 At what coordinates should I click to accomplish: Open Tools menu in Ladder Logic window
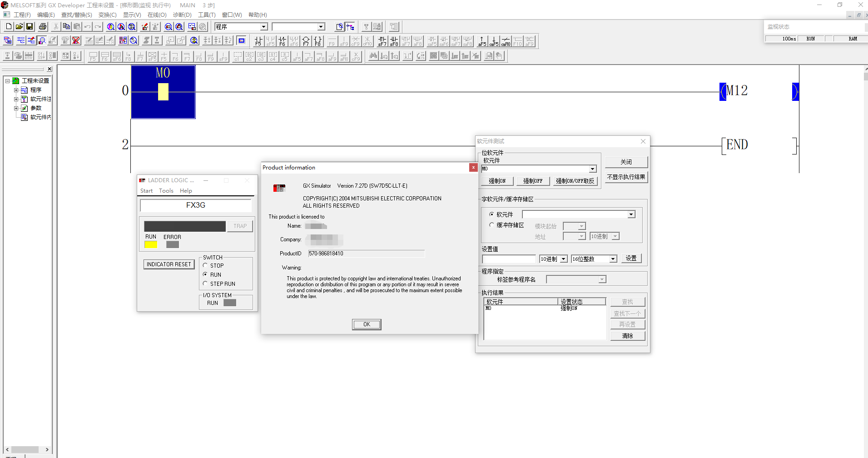(166, 191)
